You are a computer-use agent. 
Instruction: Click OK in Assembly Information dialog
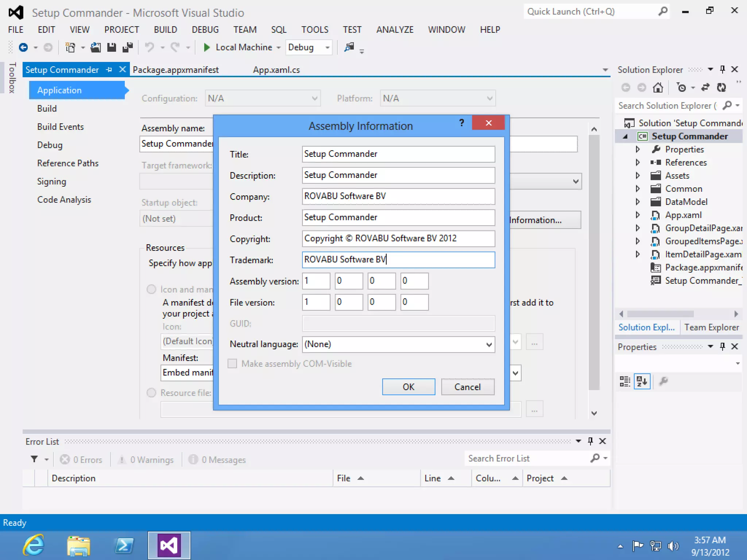click(409, 387)
